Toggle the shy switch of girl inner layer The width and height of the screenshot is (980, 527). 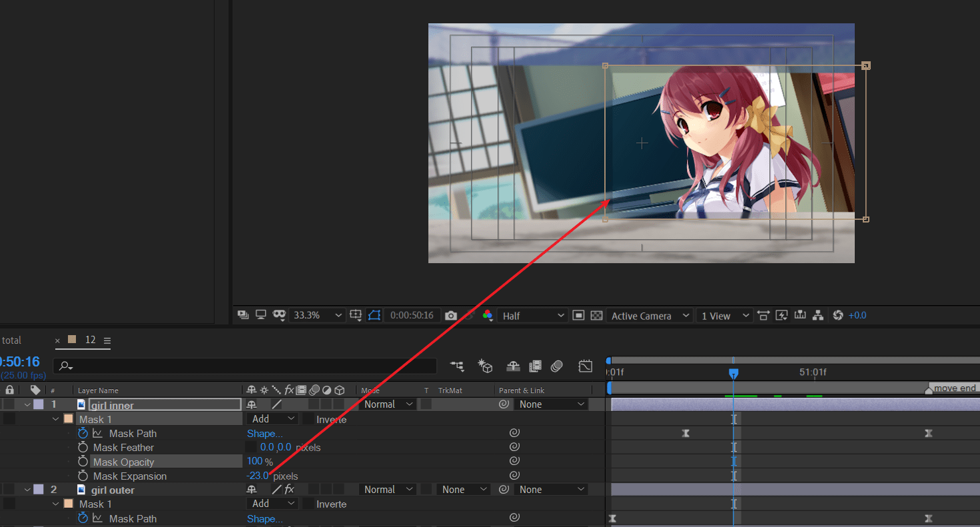point(252,404)
